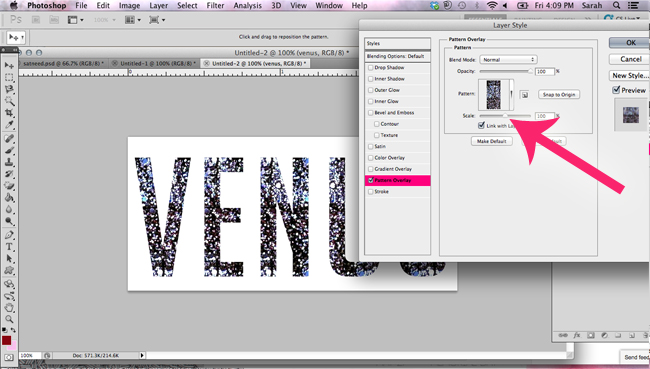Viewport: 650px width, 369px height.
Task: Click the Make Default button
Action: (492, 141)
